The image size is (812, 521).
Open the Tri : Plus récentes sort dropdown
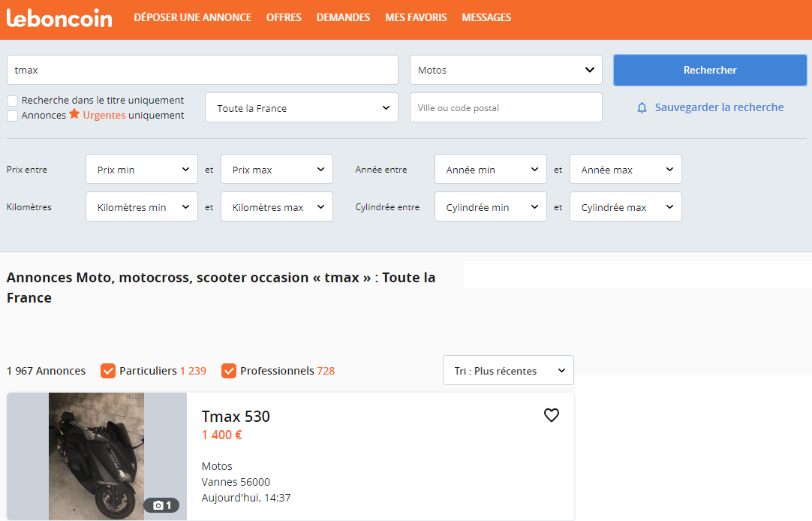coord(508,370)
